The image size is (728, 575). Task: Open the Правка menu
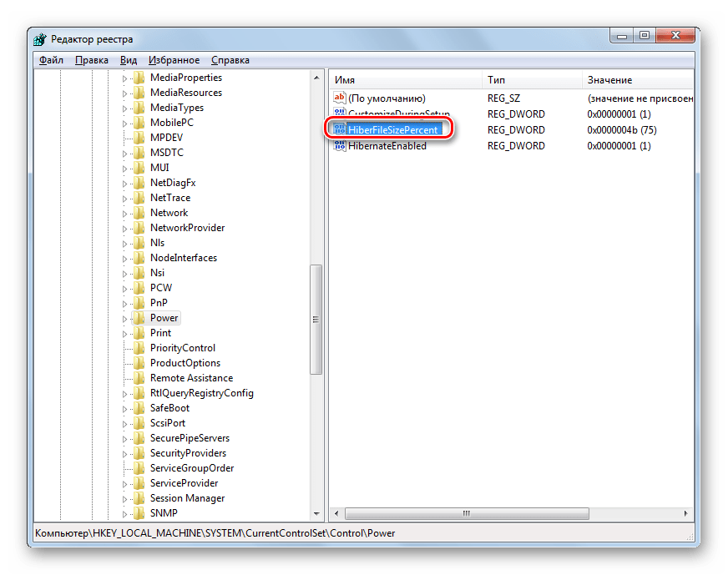tap(92, 60)
